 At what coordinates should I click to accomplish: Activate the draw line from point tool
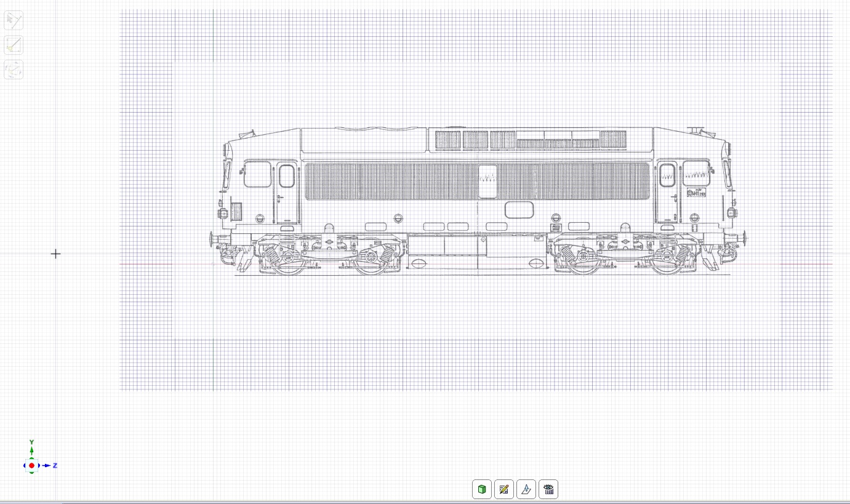14,45
